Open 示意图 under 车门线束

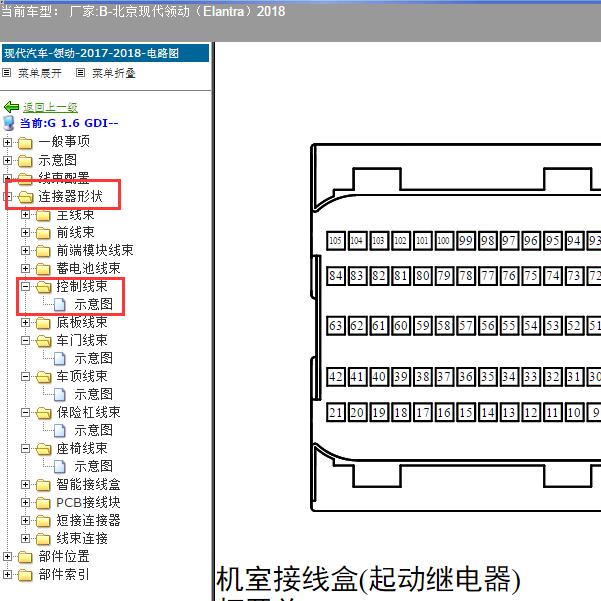[x=94, y=358]
